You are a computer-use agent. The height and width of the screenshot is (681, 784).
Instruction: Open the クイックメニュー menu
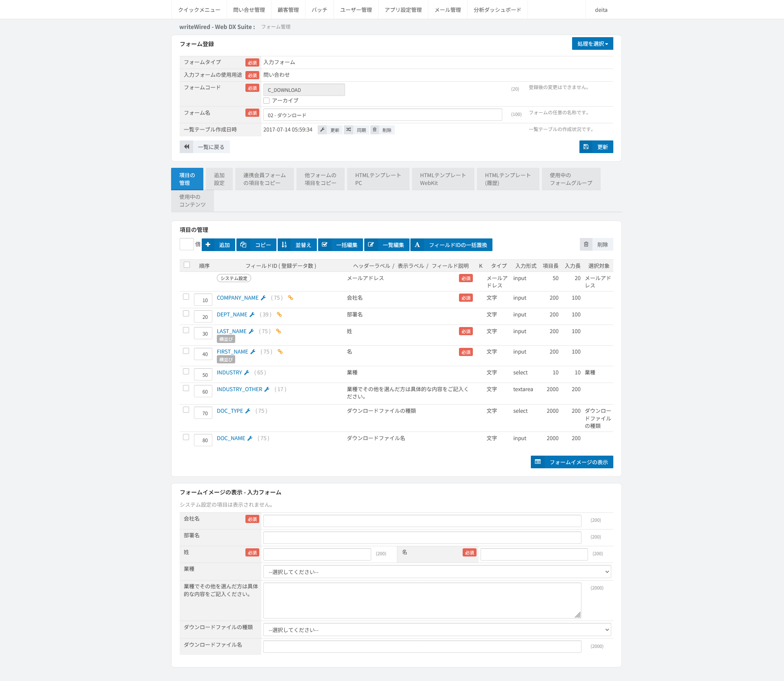pos(199,10)
